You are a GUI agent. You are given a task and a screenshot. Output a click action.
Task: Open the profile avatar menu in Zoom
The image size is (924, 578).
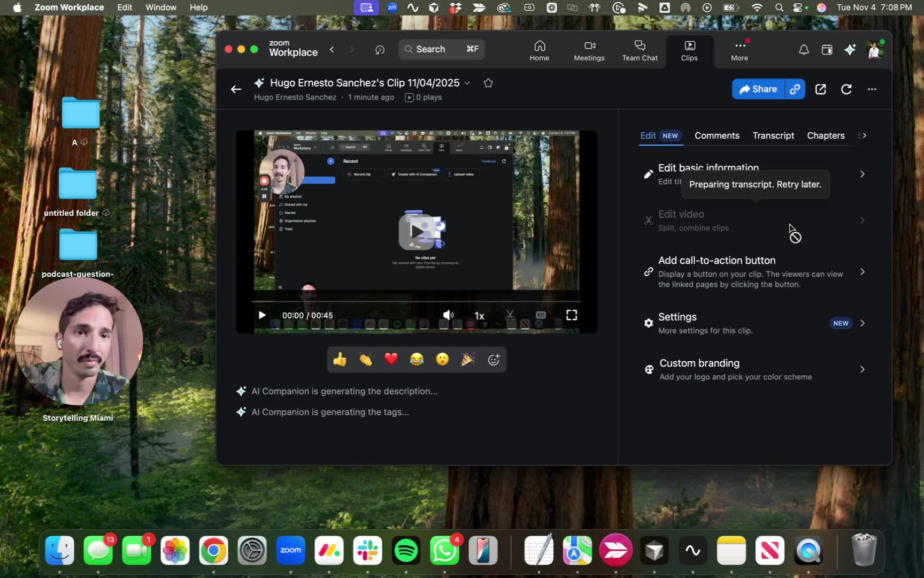pos(875,50)
